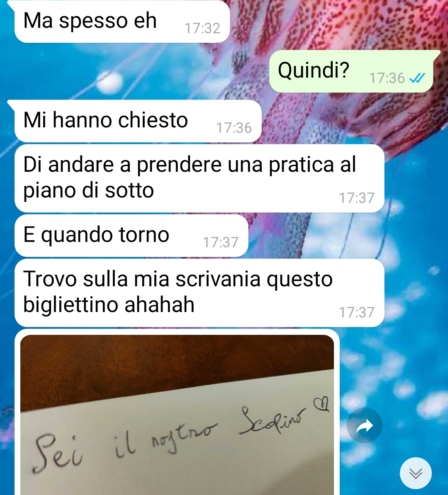
Task: Tap the 17:36 timestamp of "Mi hanno chiesto"
Action: [x=234, y=128]
